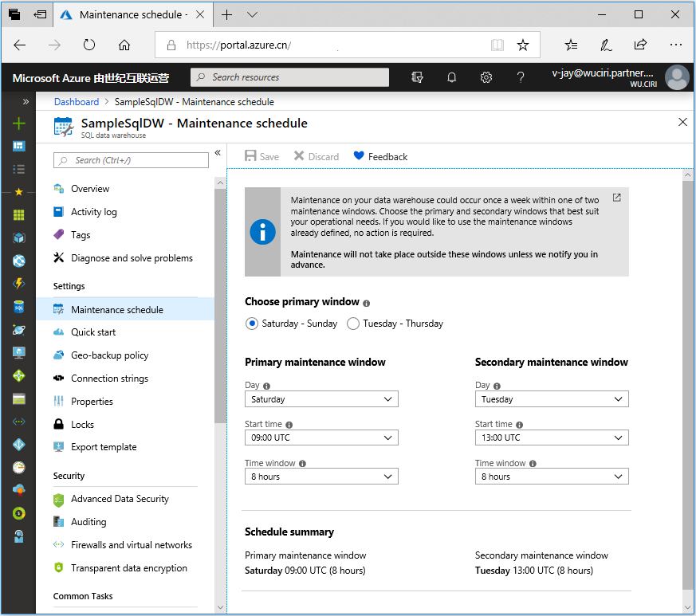Open Azure Cosmos DB planet icon

[x=18, y=330]
